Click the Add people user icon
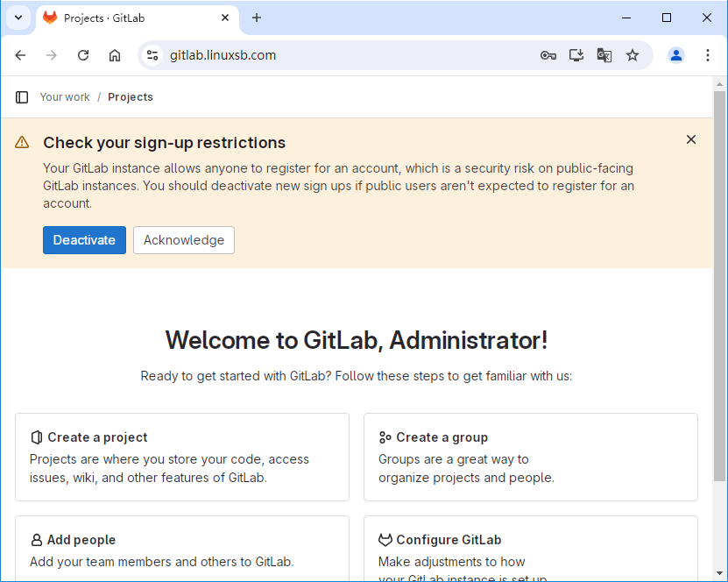 pos(36,540)
